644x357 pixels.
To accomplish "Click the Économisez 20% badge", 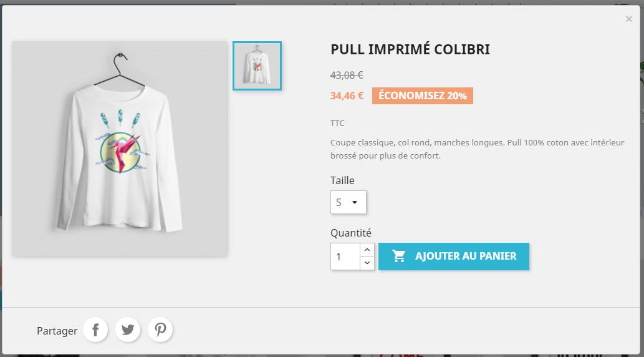I will click(x=423, y=96).
